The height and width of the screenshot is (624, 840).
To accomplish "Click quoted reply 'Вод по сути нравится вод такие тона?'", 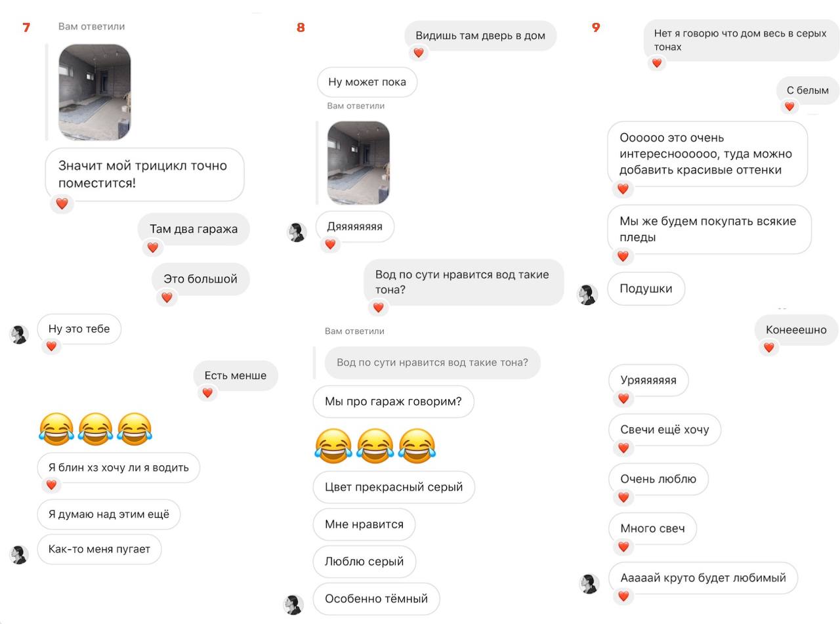I will click(x=432, y=362).
